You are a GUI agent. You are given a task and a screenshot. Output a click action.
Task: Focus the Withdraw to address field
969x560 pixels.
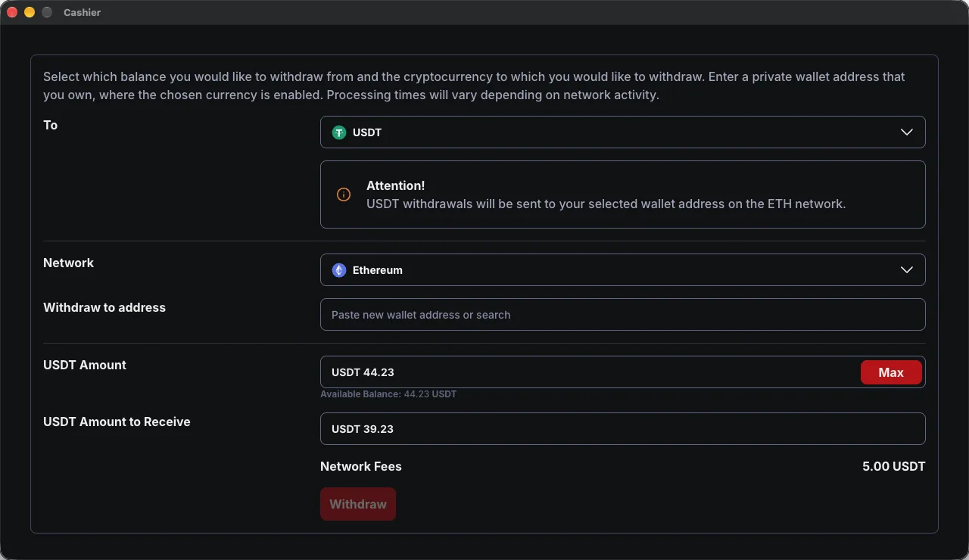(x=622, y=315)
